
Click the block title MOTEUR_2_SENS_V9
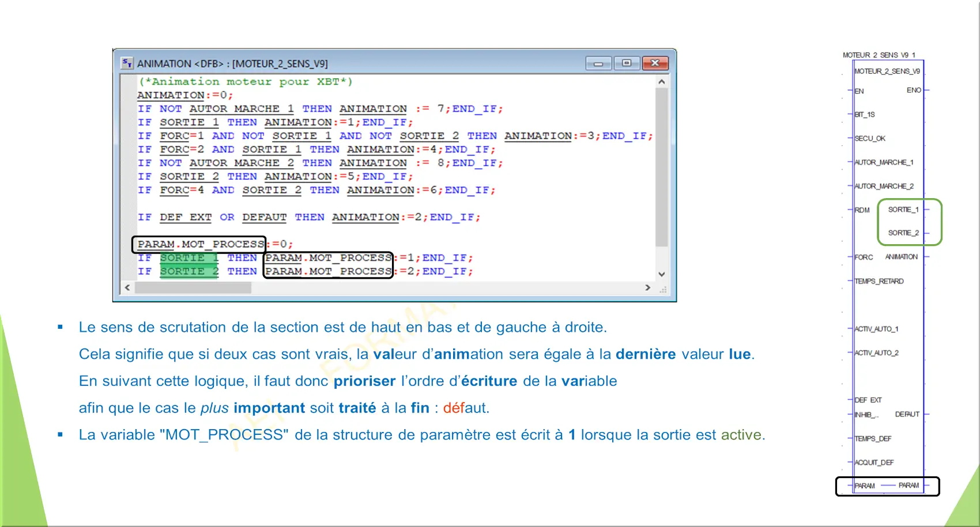[x=887, y=71]
